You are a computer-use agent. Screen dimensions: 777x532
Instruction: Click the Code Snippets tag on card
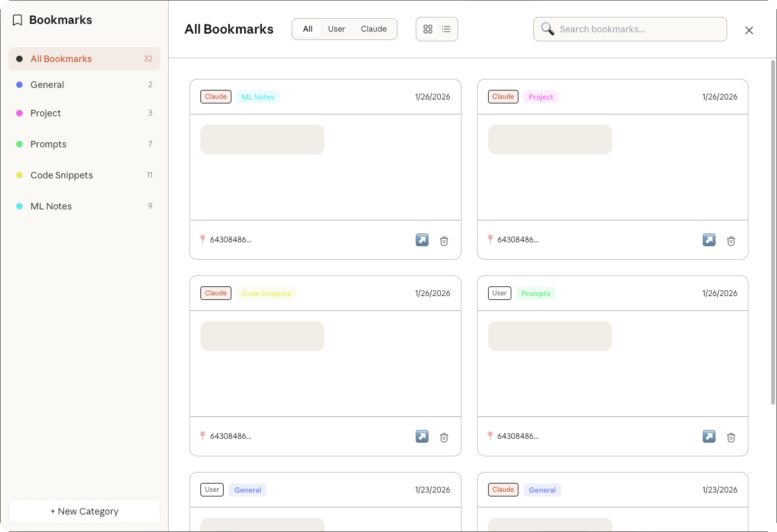266,293
